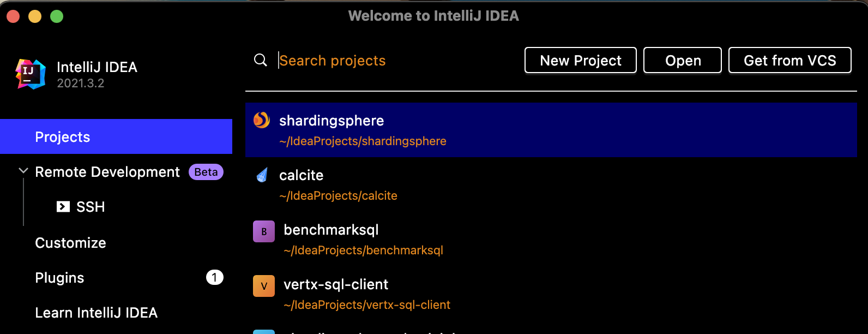Click the green zoom window button
Image resolution: width=868 pixels, height=334 pixels.
coord(57,16)
